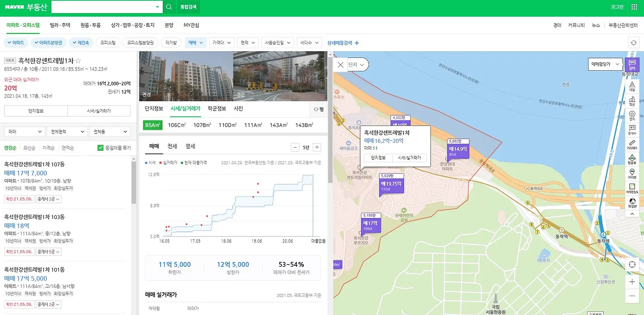Screen dimensions: 644x315
Task: Toggle the 아파트분양권 filter chip
Action: (49, 43)
